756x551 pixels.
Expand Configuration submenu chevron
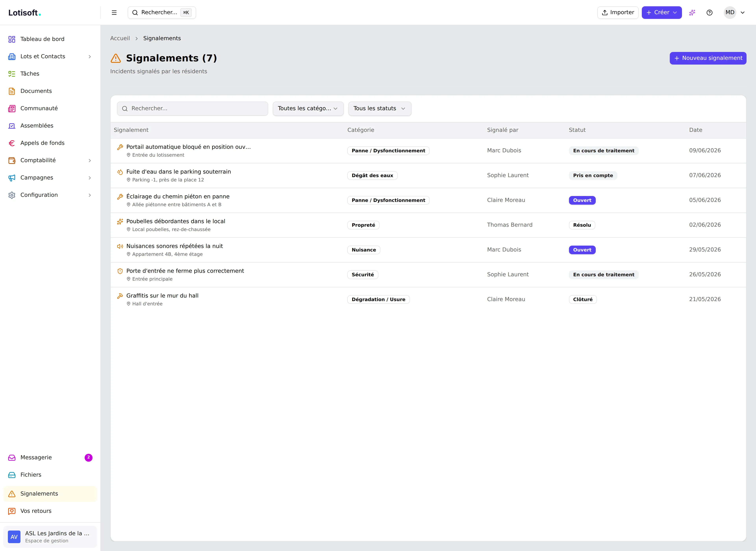pyautogui.click(x=90, y=195)
